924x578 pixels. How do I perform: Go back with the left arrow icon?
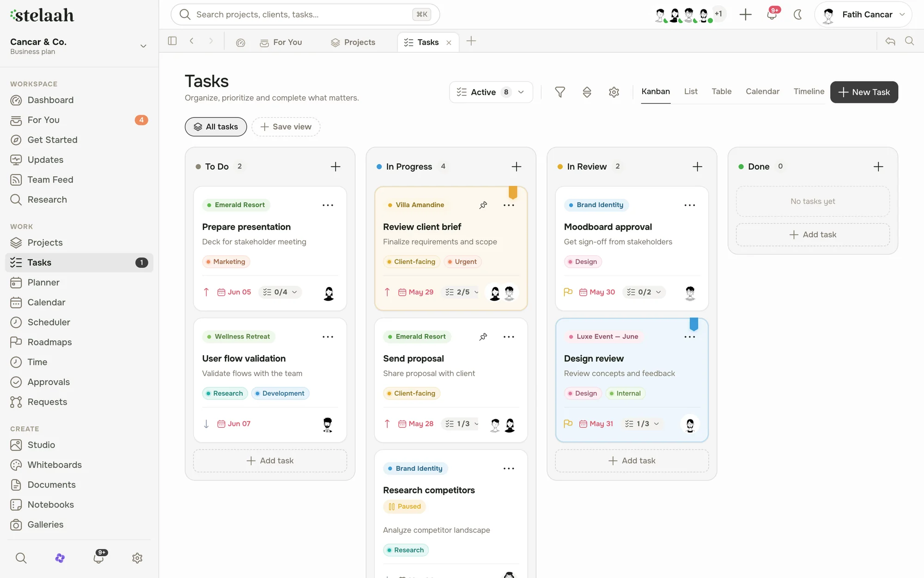pos(192,41)
